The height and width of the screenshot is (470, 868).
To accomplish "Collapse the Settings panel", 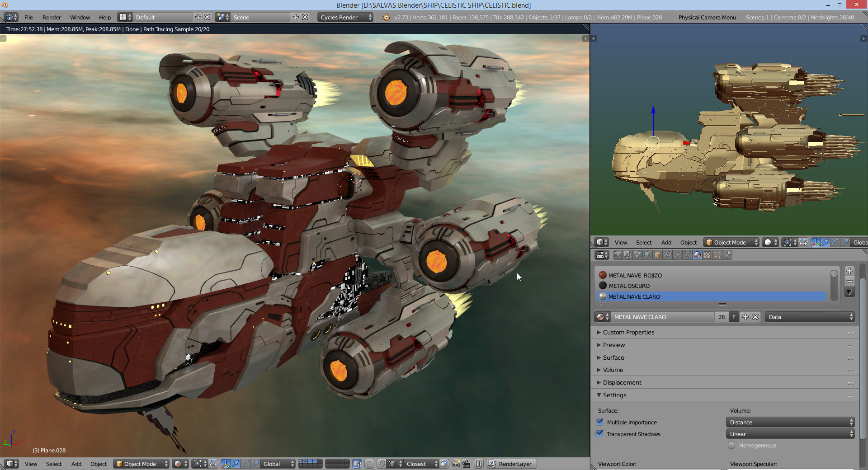I will 614,395.
